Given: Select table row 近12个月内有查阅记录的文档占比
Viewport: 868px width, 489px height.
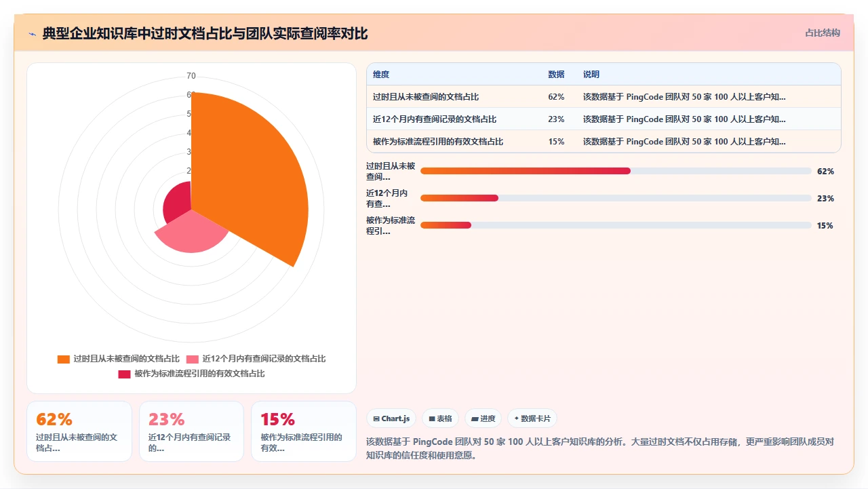Looking at the screenshot, I should pos(604,119).
